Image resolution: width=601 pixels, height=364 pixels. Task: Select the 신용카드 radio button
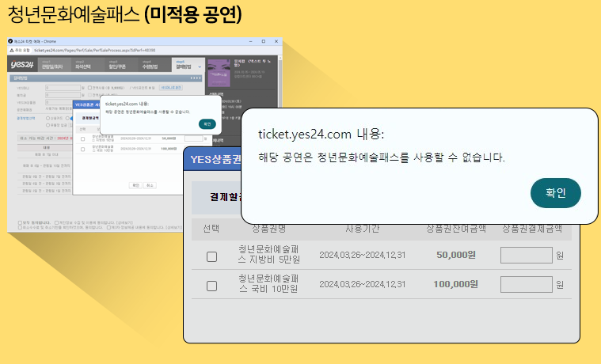click(x=48, y=119)
